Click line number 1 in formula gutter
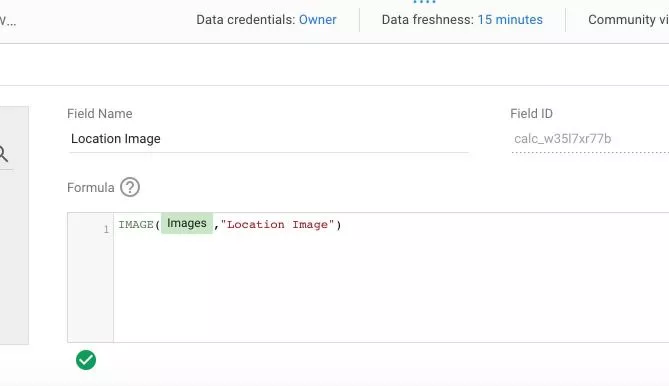669x386 pixels. click(x=106, y=229)
